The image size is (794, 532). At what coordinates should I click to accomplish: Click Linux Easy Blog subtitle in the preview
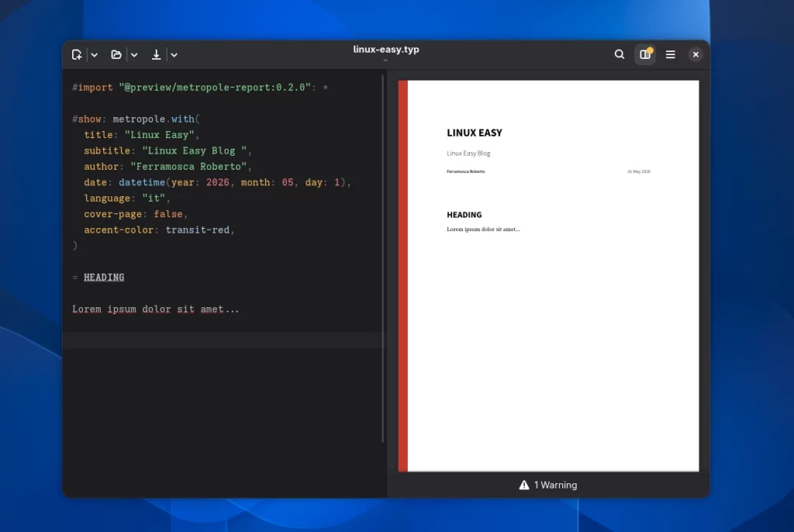coord(468,153)
